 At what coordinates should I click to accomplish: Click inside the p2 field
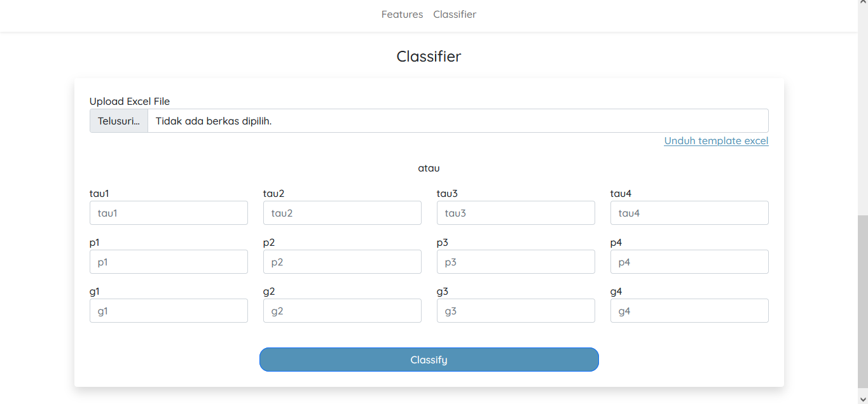coord(342,262)
